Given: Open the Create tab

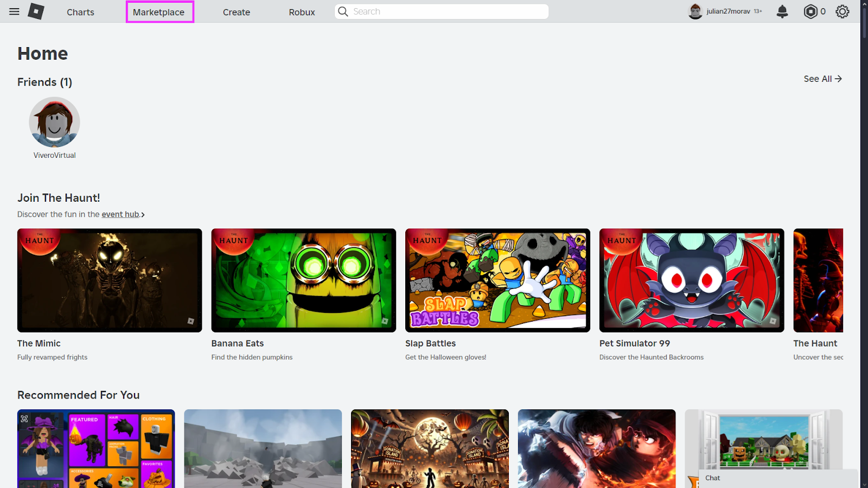Looking at the screenshot, I should click(237, 12).
